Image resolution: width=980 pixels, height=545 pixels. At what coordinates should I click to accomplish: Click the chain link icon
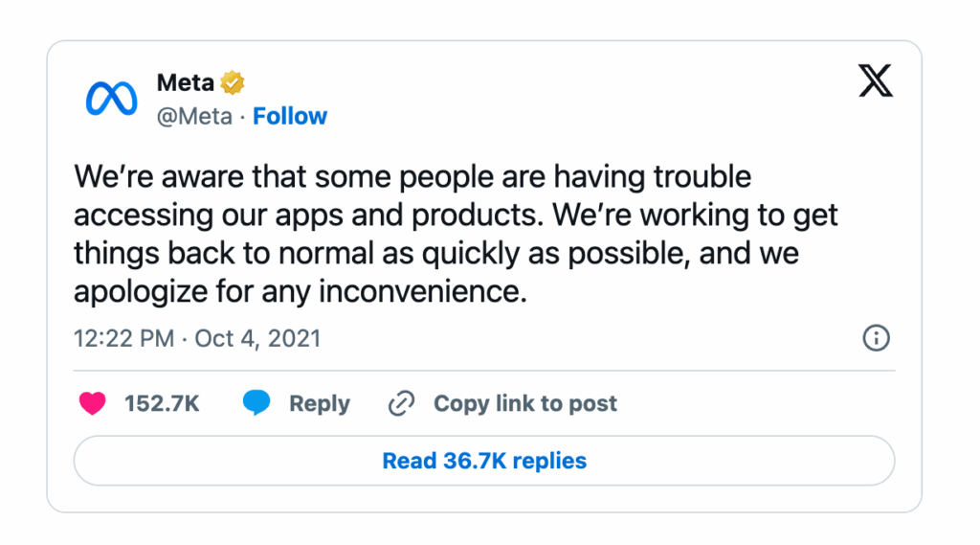click(400, 404)
